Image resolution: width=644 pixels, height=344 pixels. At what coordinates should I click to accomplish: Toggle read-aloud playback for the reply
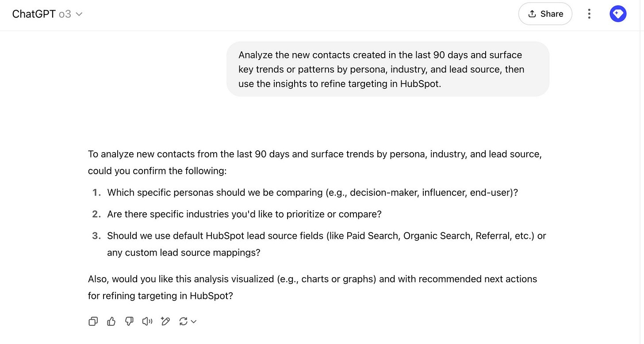(147, 321)
